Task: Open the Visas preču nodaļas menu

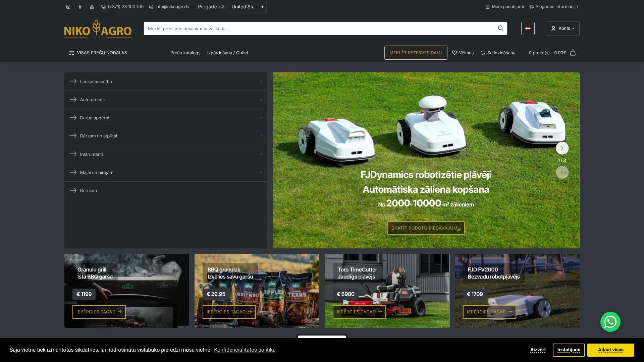Action: pos(98,53)
